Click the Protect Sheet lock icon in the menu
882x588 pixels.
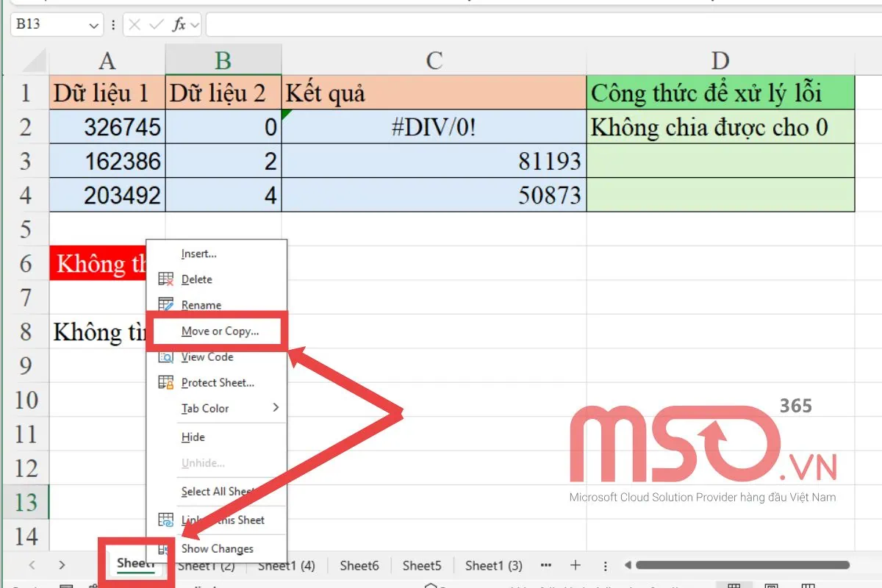click(x=168, y=382)
